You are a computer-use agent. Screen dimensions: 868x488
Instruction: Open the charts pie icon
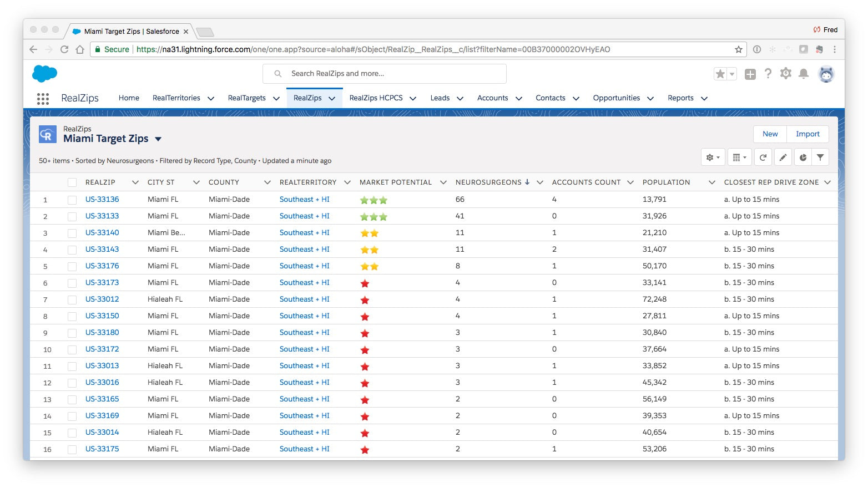tap(803, 157)
